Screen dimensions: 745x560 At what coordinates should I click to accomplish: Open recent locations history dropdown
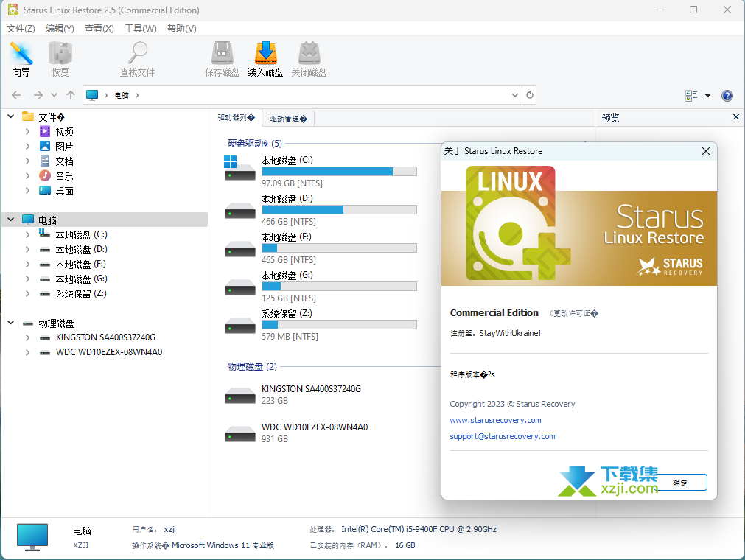click(x=55, y=95)
